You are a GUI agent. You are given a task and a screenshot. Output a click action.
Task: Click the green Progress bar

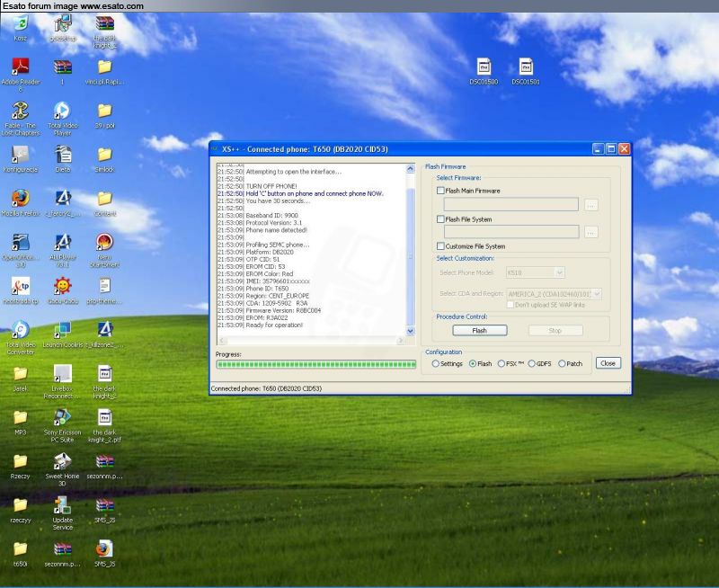[316, 364]
